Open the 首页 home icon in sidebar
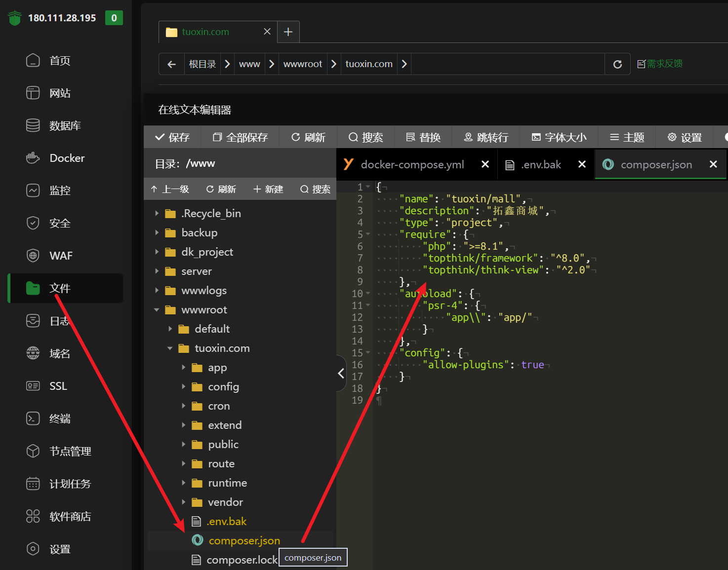The width and height of the screenshot is (728, 570). click(33, 60)
